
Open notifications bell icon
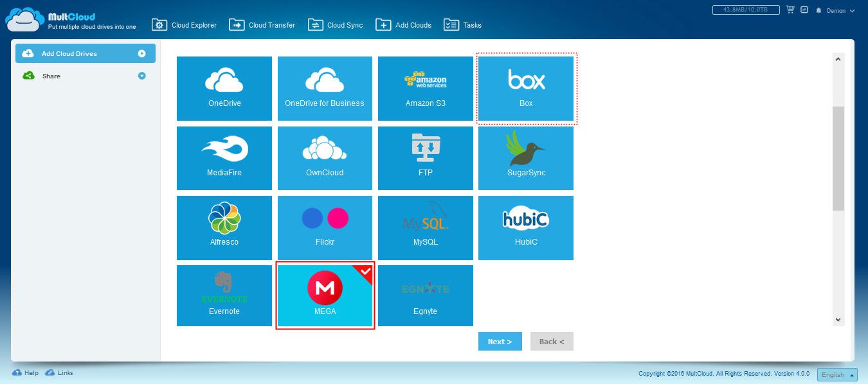[x=819, y=11]
